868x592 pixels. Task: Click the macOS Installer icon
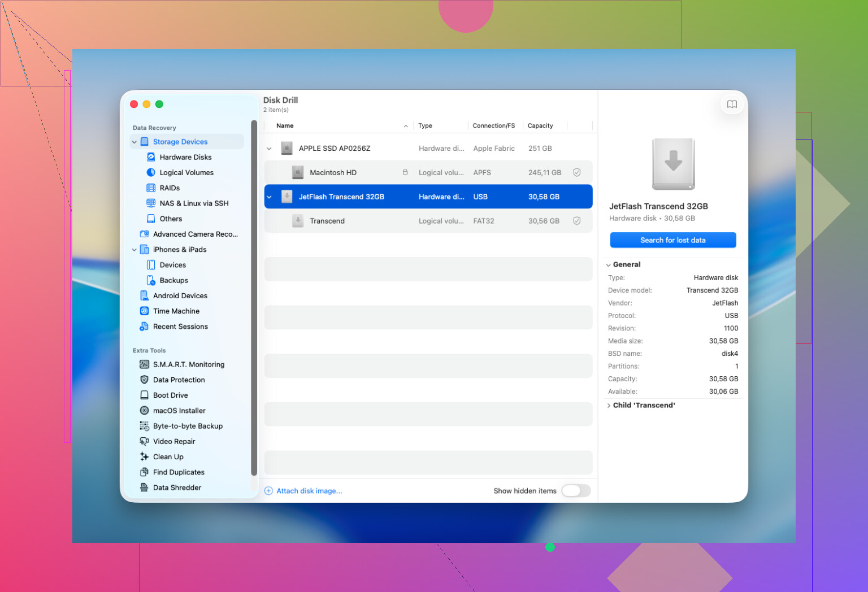coord(144,411)
